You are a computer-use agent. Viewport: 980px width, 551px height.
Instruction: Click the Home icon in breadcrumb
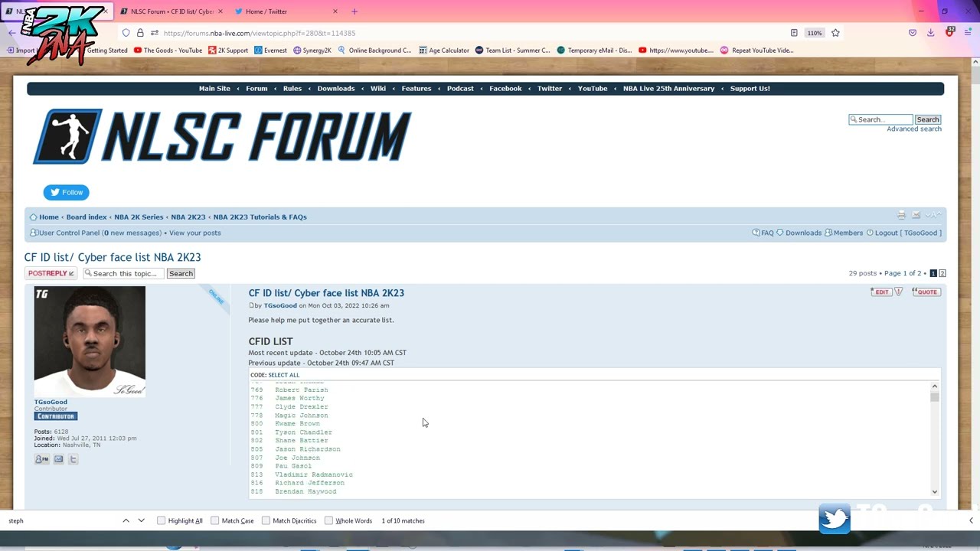pos(33,217)
